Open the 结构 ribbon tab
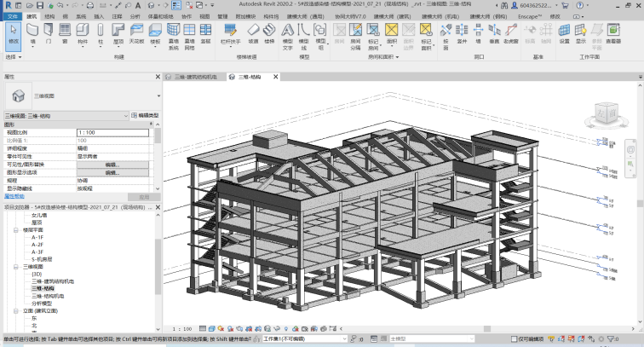The width and height of the screenshot is (644, 347). click(48, 15)
